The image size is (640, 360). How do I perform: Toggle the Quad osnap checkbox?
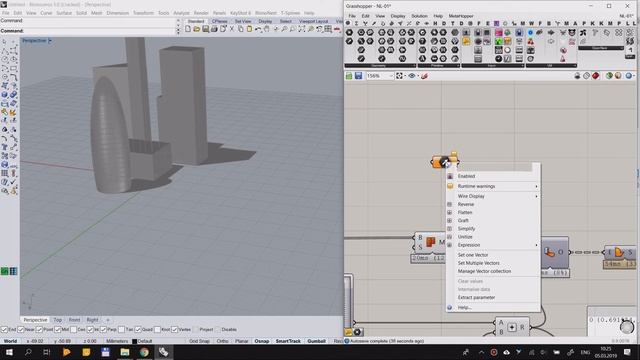click(x=138, y=330)
